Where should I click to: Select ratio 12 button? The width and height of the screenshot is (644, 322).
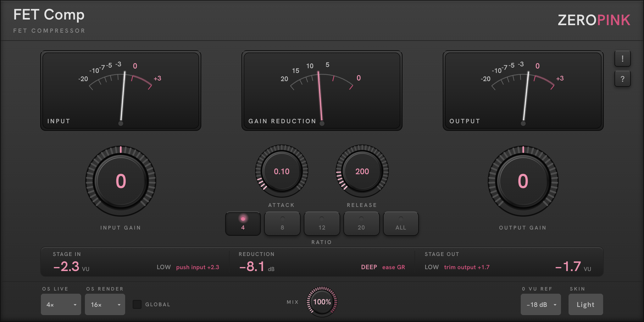point(322,224)
